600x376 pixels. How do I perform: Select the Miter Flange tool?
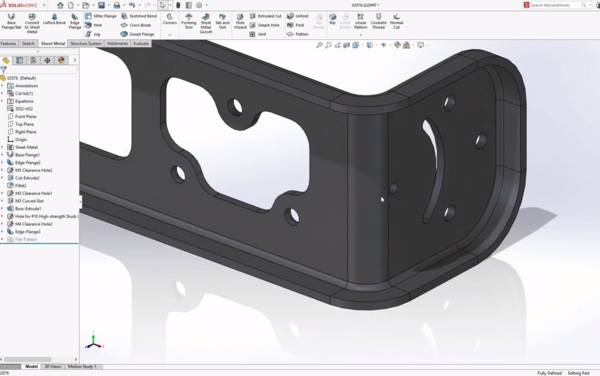click(x=101, y=16)
